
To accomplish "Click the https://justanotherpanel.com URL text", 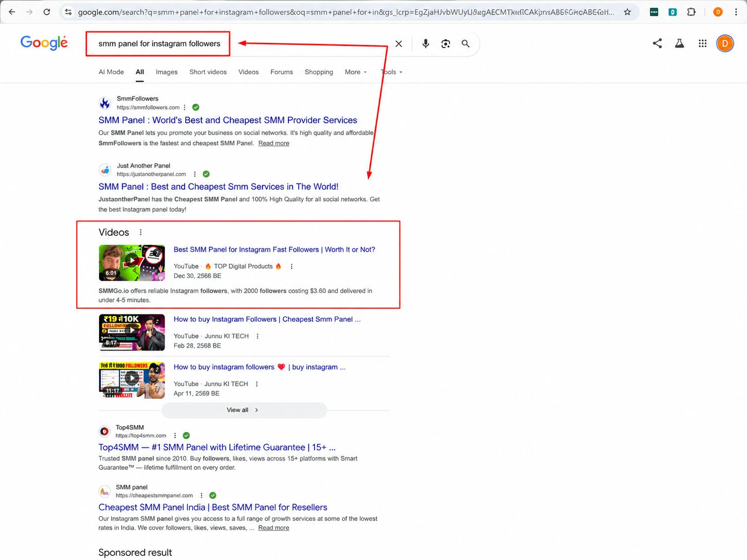I will (x=151, y=174).
